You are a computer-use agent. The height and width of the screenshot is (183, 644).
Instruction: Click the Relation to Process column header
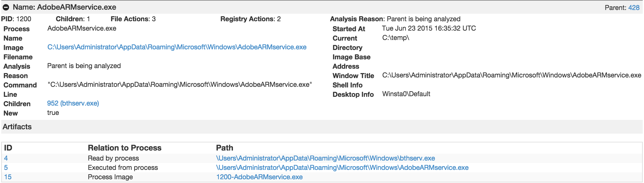pyautogui.click(x=124, y=148)
